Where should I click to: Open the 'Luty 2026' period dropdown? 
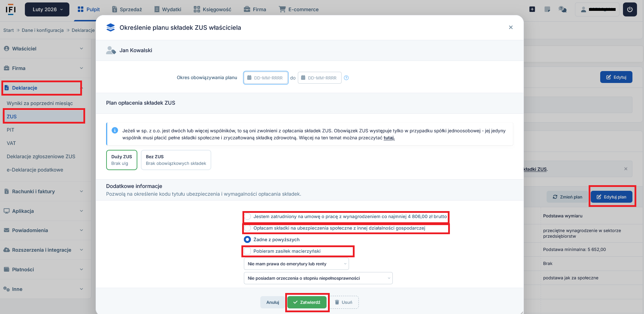(x=47, y=9)
